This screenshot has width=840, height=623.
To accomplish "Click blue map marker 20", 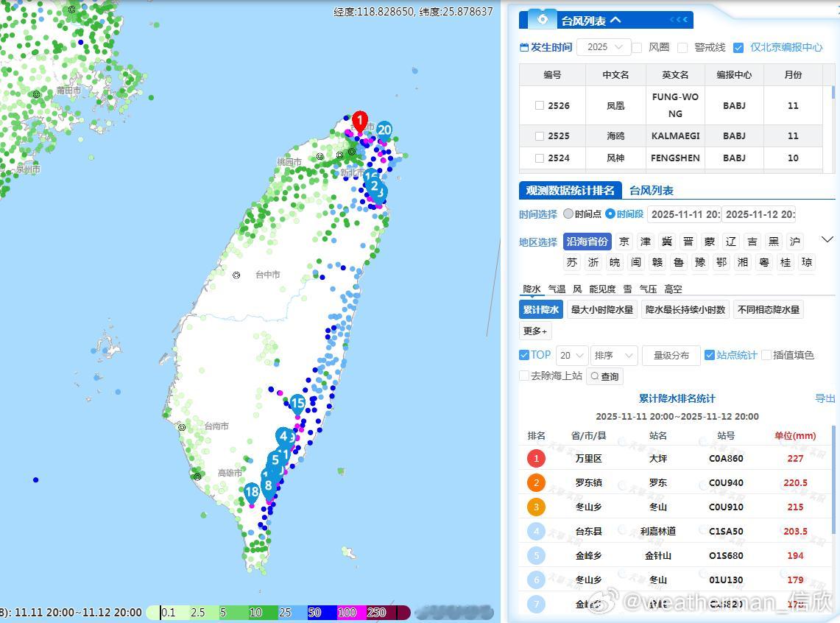I will [384, 130].
